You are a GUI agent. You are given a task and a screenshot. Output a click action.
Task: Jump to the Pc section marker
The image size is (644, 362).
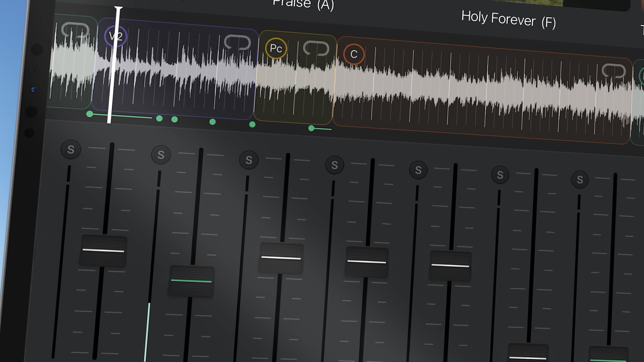(276, 48)
